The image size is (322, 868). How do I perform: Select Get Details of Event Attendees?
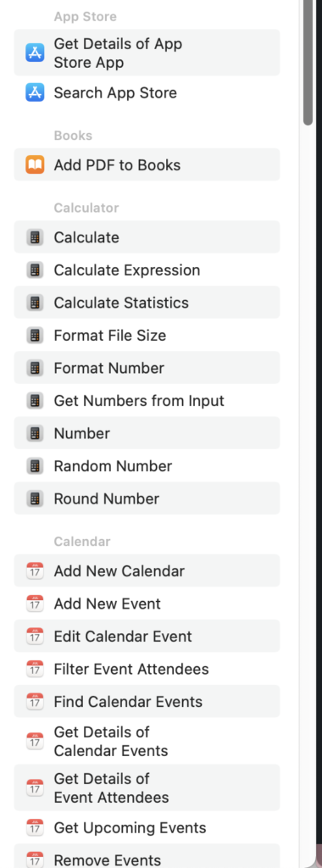tap(147, 787)
